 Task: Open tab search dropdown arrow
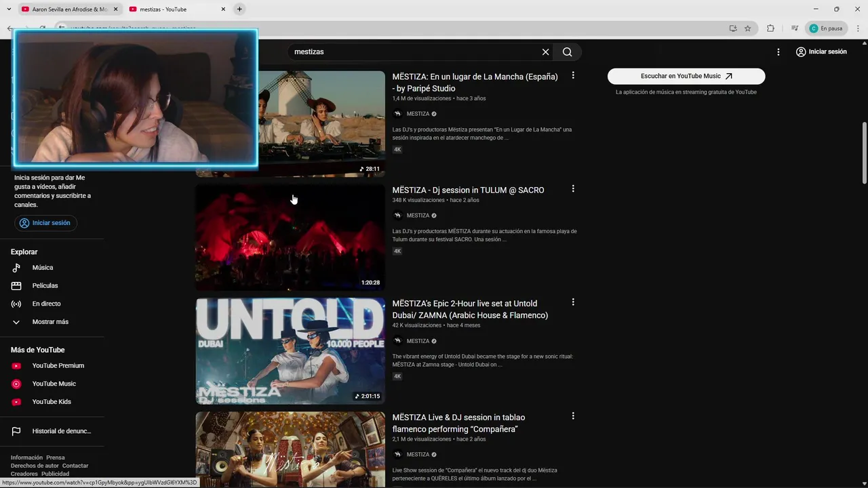tap(9, 9)
